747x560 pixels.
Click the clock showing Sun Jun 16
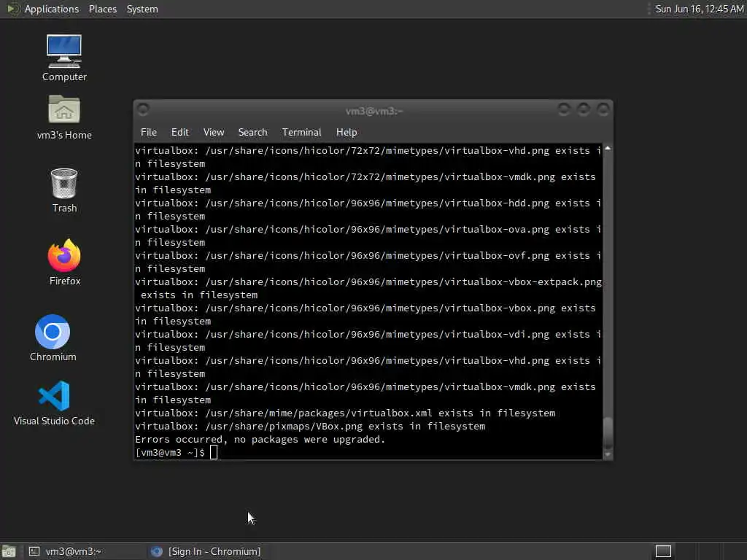coord(699,9)
